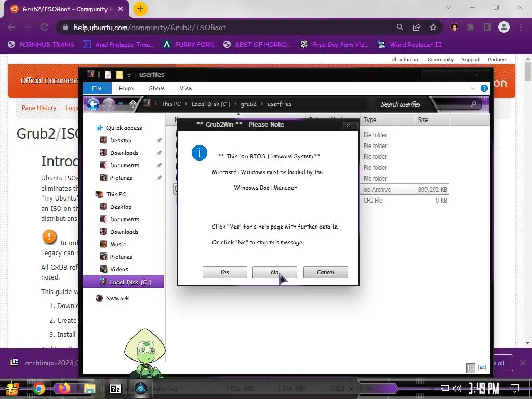Viewport: 532px width, 399px height.
Task: Open Chrome from the taskbar
Action: [38, 389]
